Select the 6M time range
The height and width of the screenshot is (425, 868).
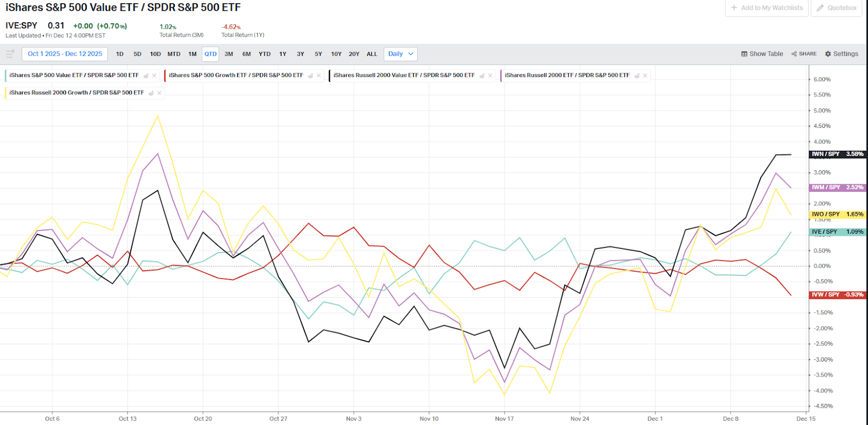(x=247, y=54)
